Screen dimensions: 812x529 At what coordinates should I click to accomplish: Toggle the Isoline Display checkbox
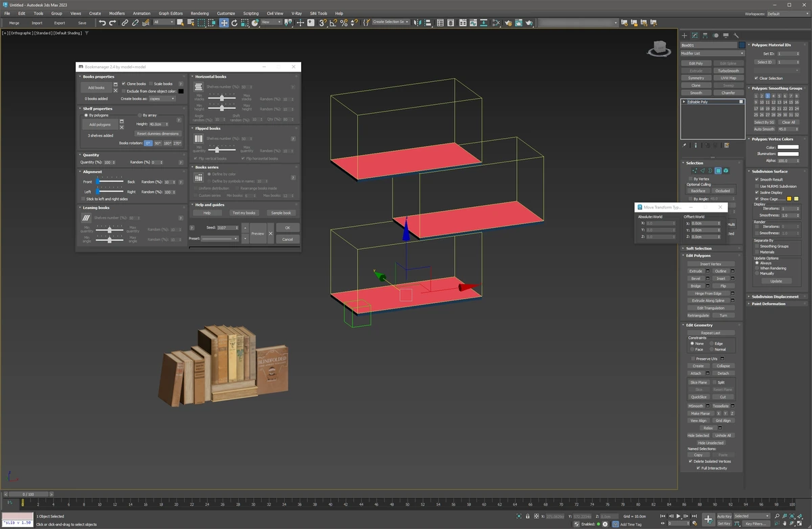757,192
